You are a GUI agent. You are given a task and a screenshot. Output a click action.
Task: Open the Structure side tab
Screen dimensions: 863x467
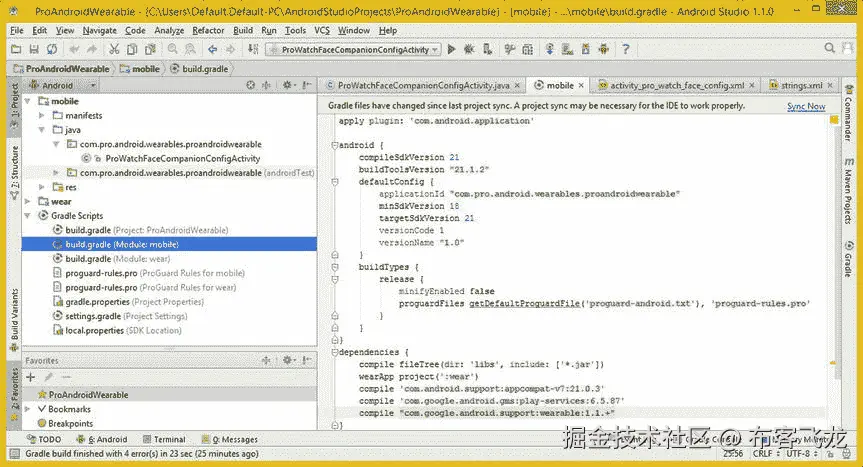coord(14,173)
